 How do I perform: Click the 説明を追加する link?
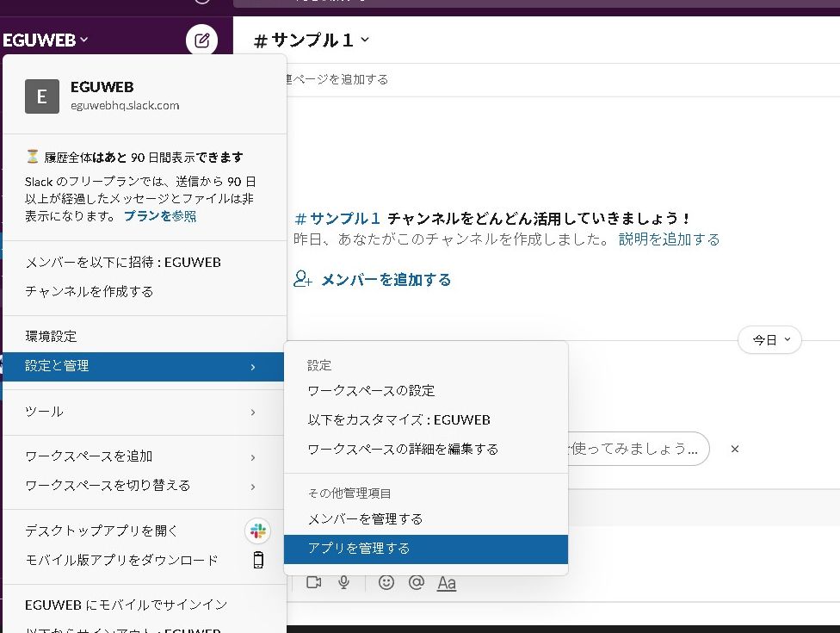pos(669,239)
